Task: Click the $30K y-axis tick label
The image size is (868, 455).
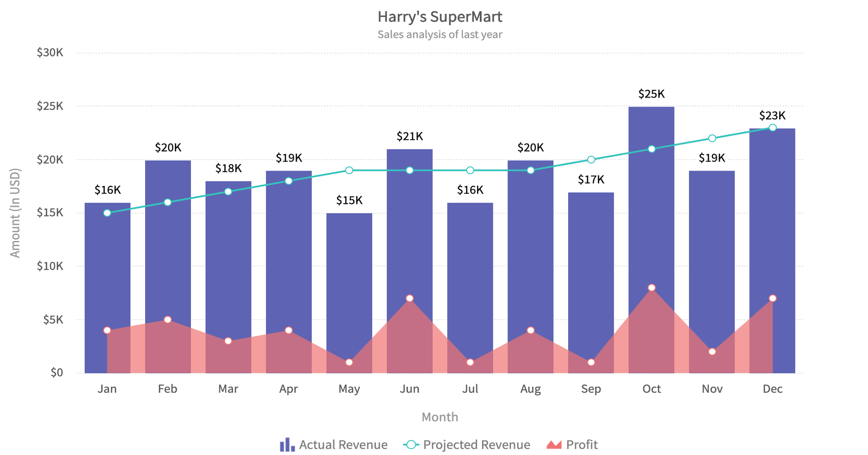Action: 50,53
